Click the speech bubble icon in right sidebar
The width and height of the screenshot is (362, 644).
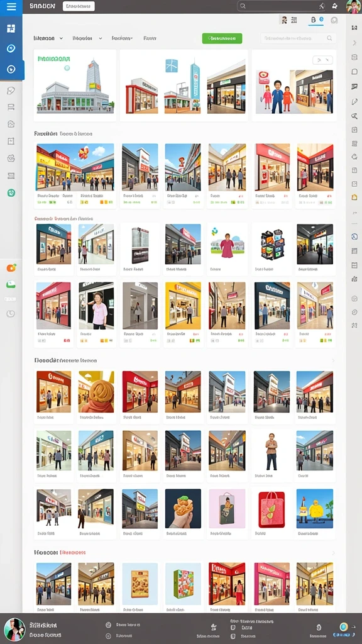tap(354, 72)
